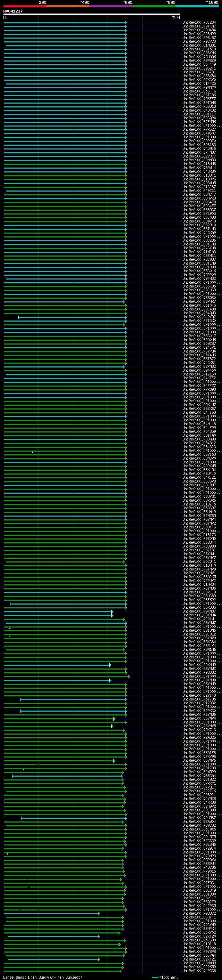This screenshot has width=222, height=980.
Task: Open hit UniRef100_C1FFZ5
Action: tap(199, 84)
